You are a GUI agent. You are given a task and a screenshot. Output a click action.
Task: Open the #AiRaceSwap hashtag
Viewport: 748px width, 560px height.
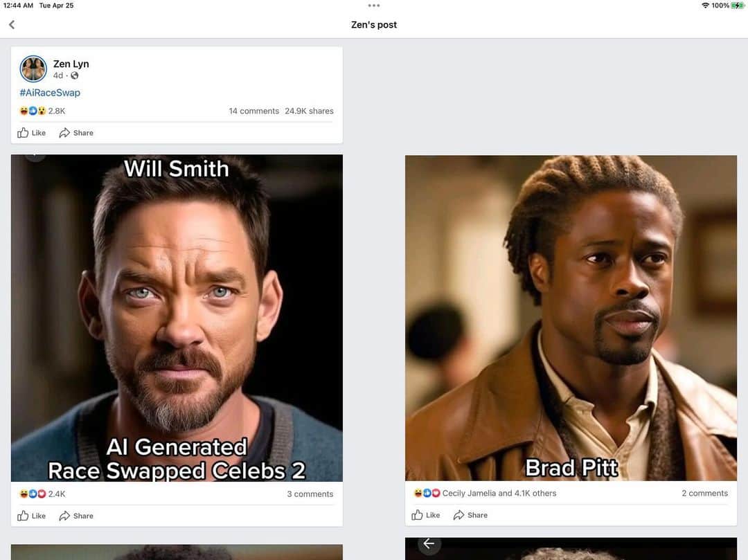50,93
